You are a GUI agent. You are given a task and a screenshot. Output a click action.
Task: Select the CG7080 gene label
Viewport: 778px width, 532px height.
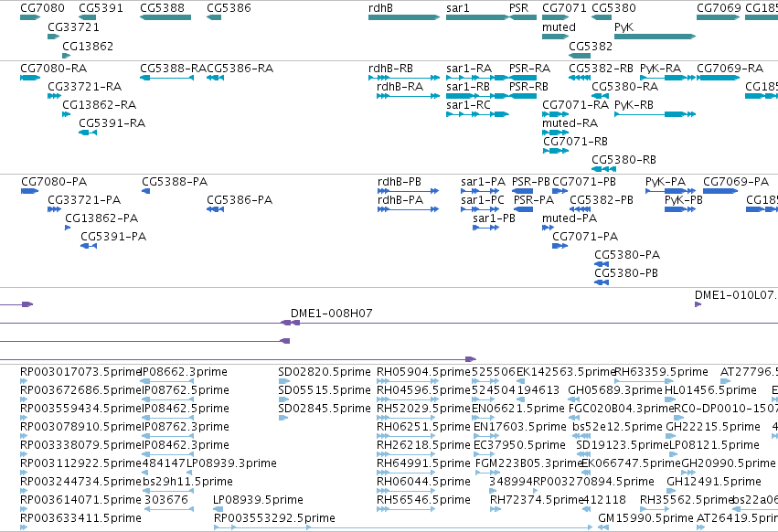click(42, 8)
